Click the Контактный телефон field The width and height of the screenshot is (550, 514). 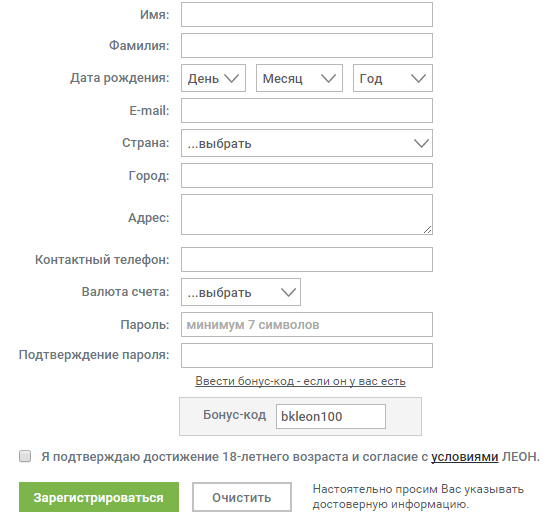point(307,260)
